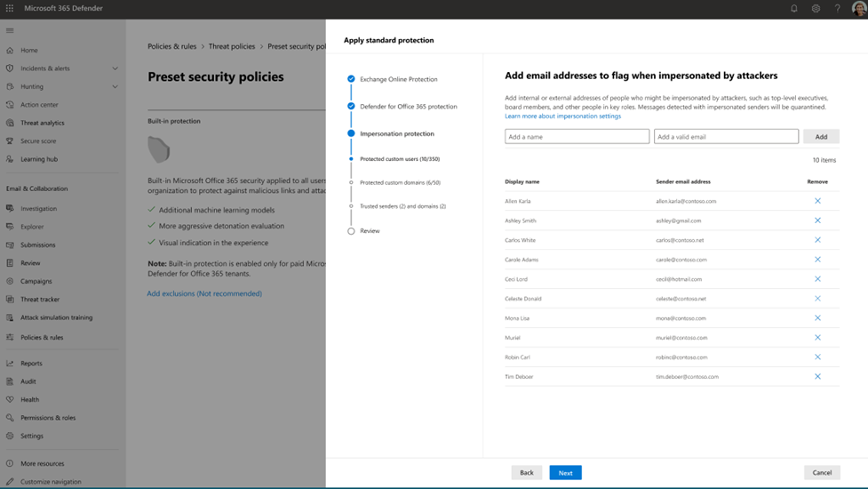Image resolution: width=868 pixels, height=489 pixels.
Task: Remove Allen Karla from list
Action: tap(817, 201)
